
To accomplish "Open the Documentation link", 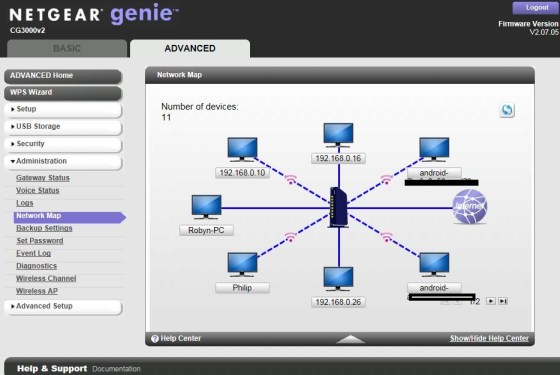I will [x=116, y=369].
